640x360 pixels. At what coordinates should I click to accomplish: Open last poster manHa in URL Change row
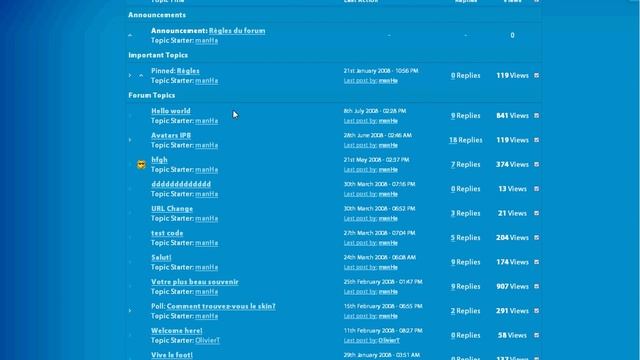[x=388, y=219]
